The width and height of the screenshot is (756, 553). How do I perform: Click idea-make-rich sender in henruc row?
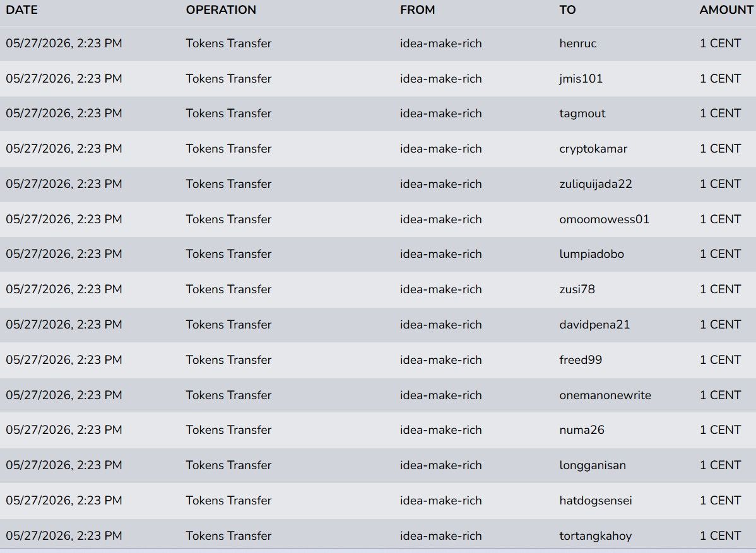pyautogui.click(x=440, y=44)
